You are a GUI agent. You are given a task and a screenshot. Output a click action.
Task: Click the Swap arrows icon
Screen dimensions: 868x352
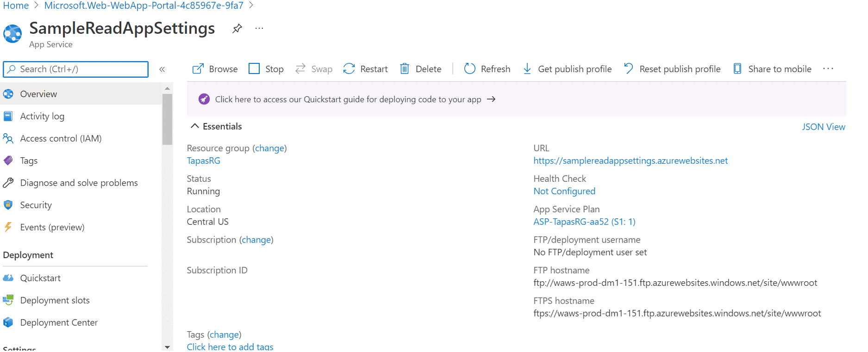point(300,68)
